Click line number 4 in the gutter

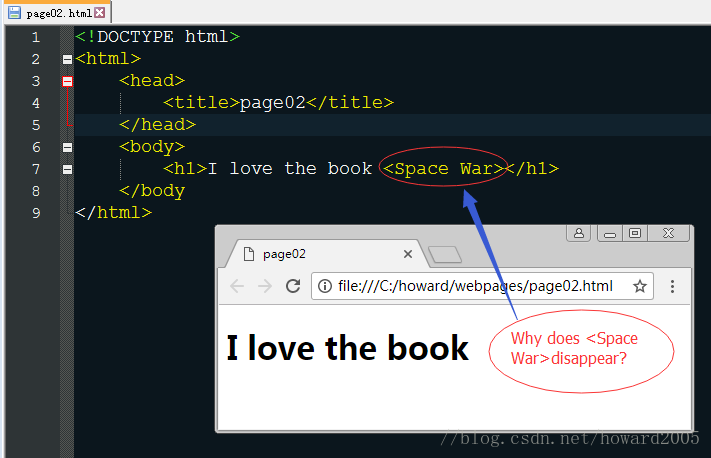point(36,103)
